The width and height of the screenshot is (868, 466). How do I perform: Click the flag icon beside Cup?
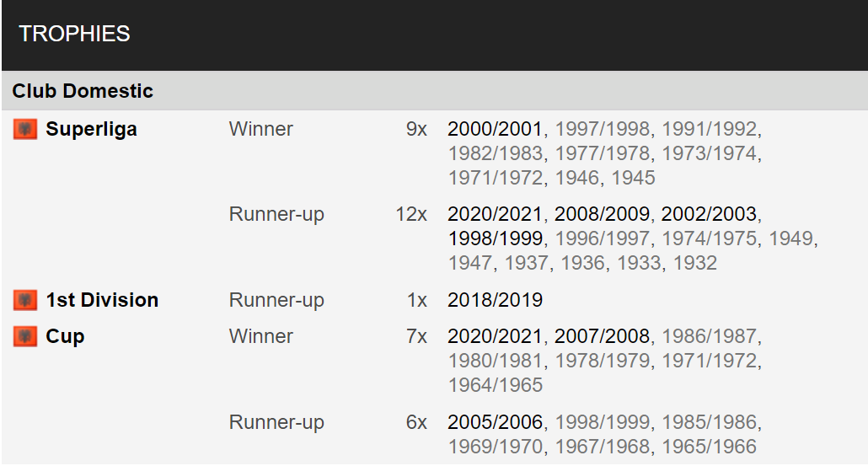click(x=25, y=336)
